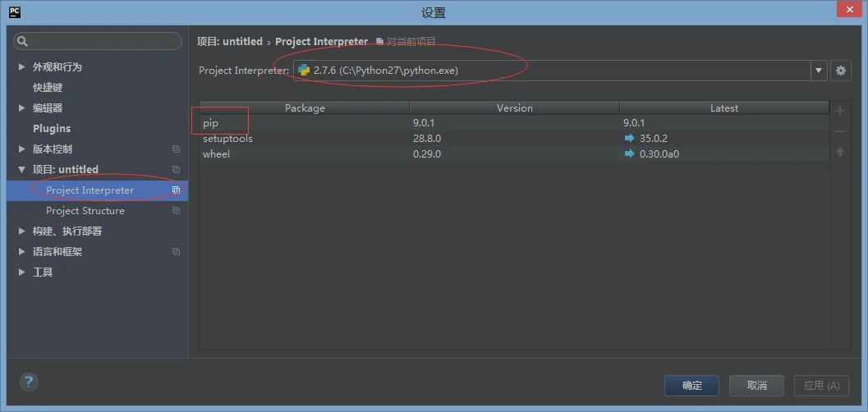Click the copy icon beside Project Interpreter
Screen dimensions: 868x412
point(176,190)
